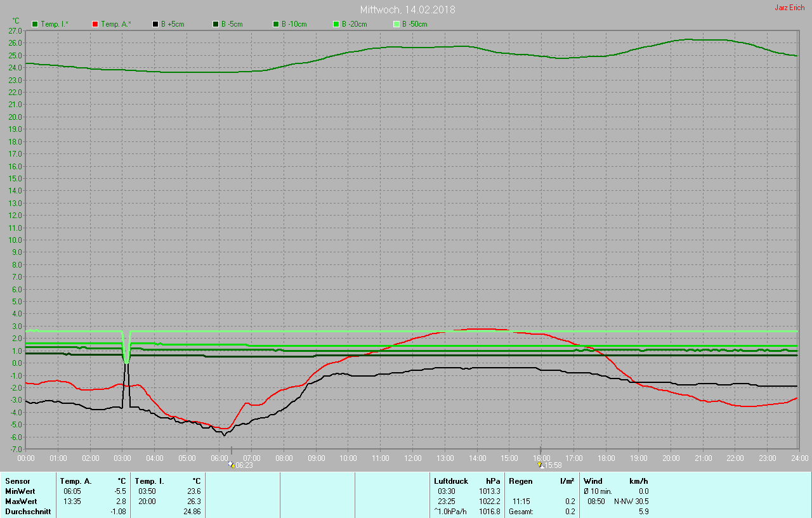Click the B -10cm legend color square
812x518 pixels.
click(x=275, y=24)
